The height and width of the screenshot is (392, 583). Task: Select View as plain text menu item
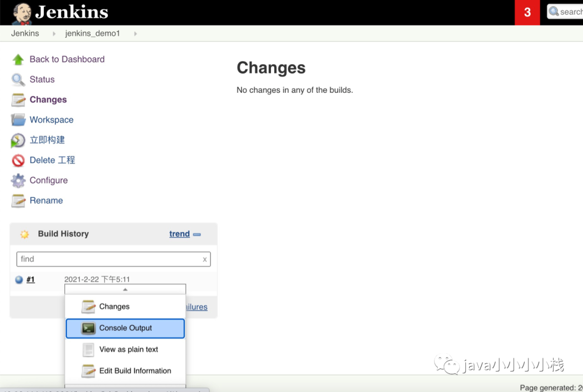[x=125, y=349]
